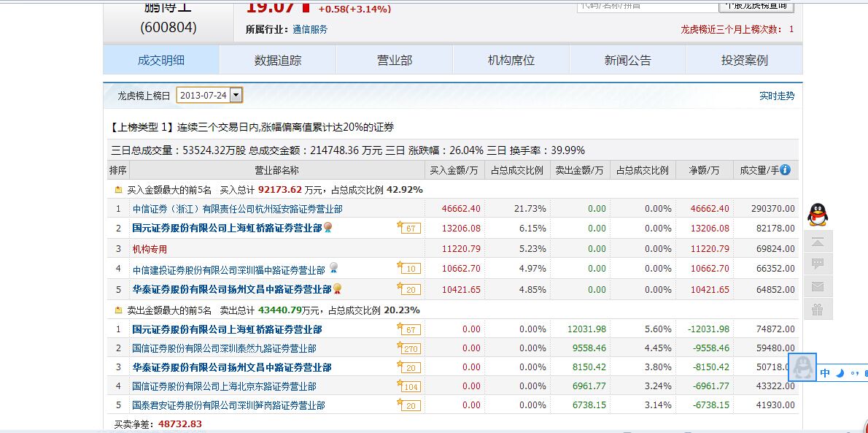Screen dimensions: 868x433
Task: Click the icon before 买入金额最大的前5名
Action: click(x=118, y=190)
